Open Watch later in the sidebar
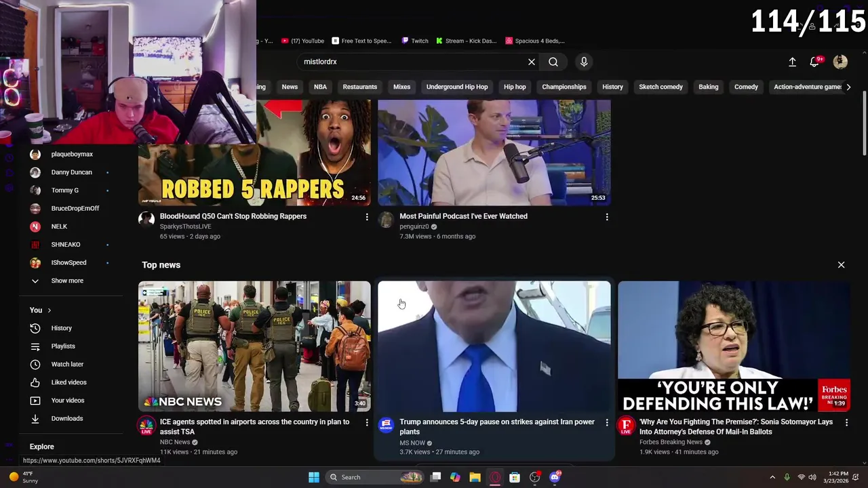This screenshot has width=868, height=488. (x=67, y=365)
